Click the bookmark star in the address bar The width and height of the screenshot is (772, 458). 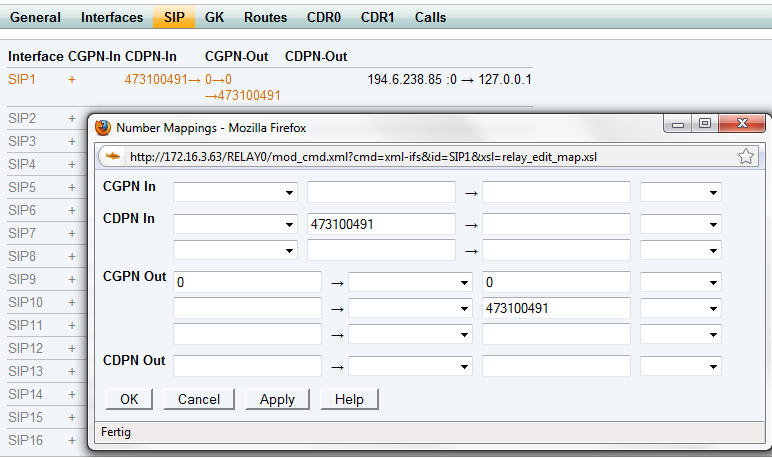tap(745, 156)
